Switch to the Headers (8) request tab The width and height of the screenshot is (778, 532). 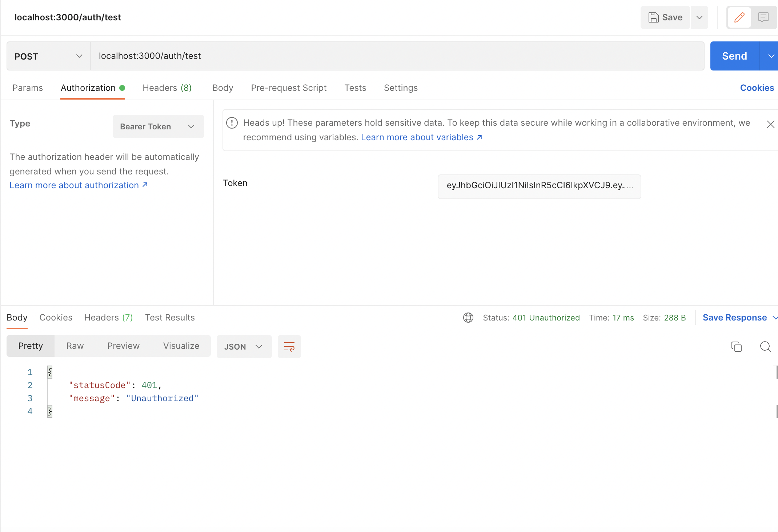[167, 88]
